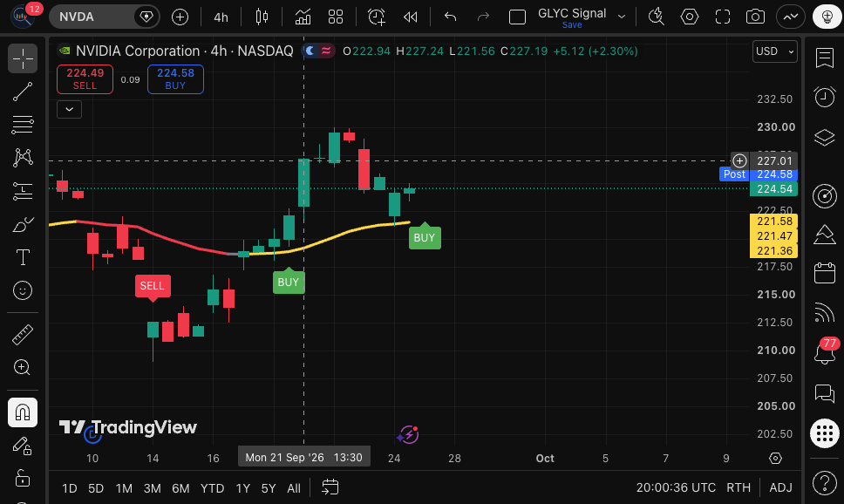Toggle lock all drawings padlock
This screenshot has height=504, width=844.
pyautogui.click(x=23, y=478)
